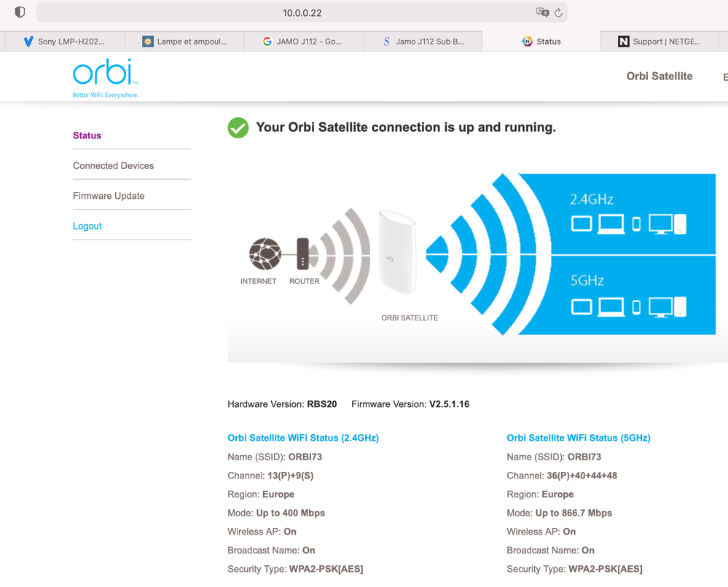
Task: Go to Firmware Update page
Action: click(x=109, y=196)
